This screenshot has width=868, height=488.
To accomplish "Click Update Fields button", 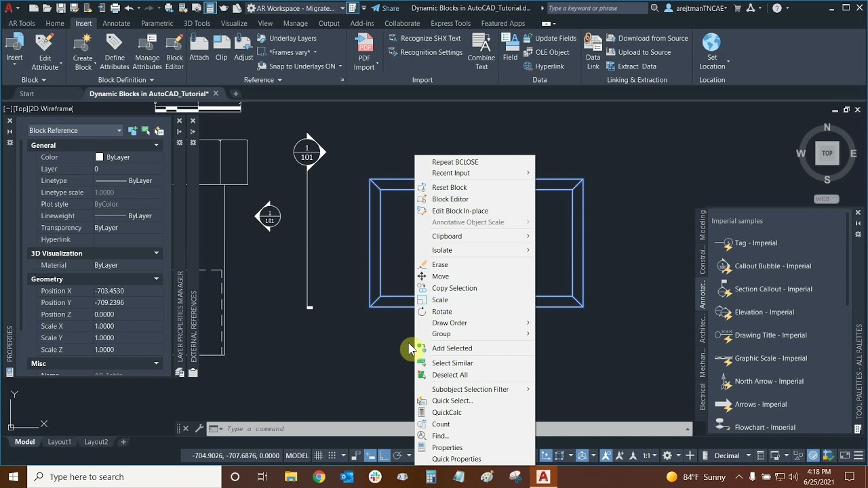I will pyautogui.click(x=549, y=39).
